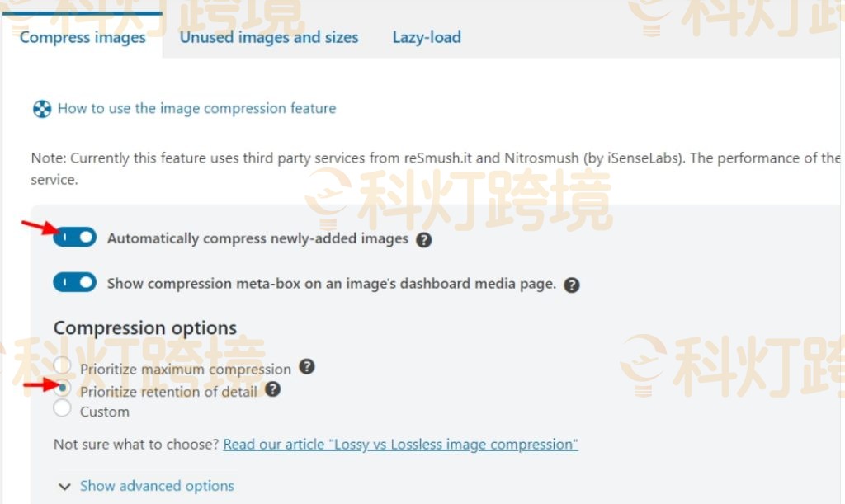845x504 pixels.
Task: Click the Show advanced options text
Action: pyautogui.click(x=157, y=486)
